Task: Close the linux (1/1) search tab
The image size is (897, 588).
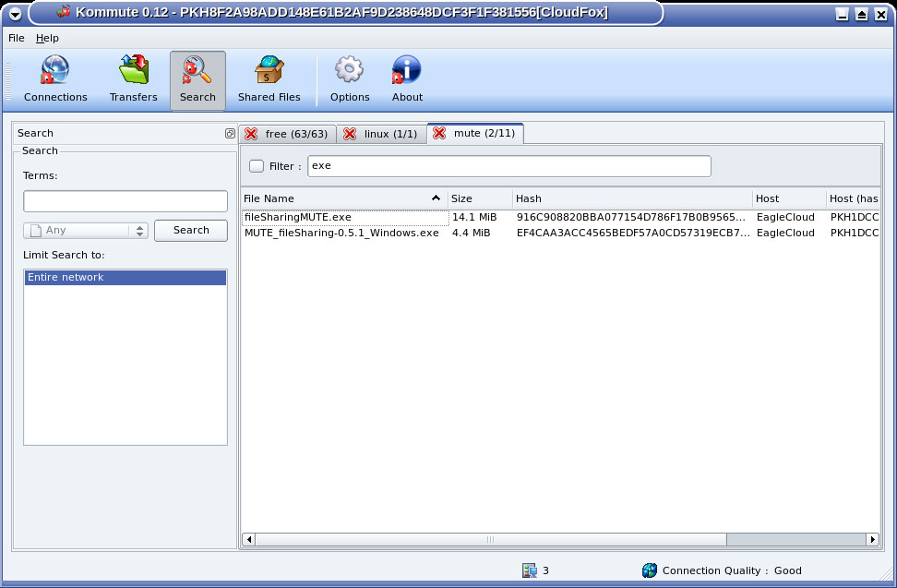Action: (x=350, y=134)
